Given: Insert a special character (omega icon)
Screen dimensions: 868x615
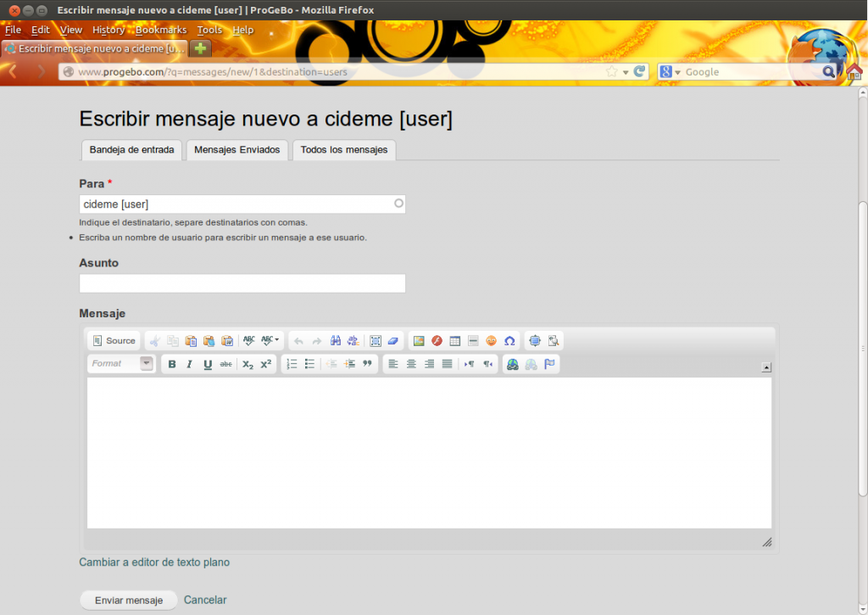Looking at the screenshot, I should (509, 341).
